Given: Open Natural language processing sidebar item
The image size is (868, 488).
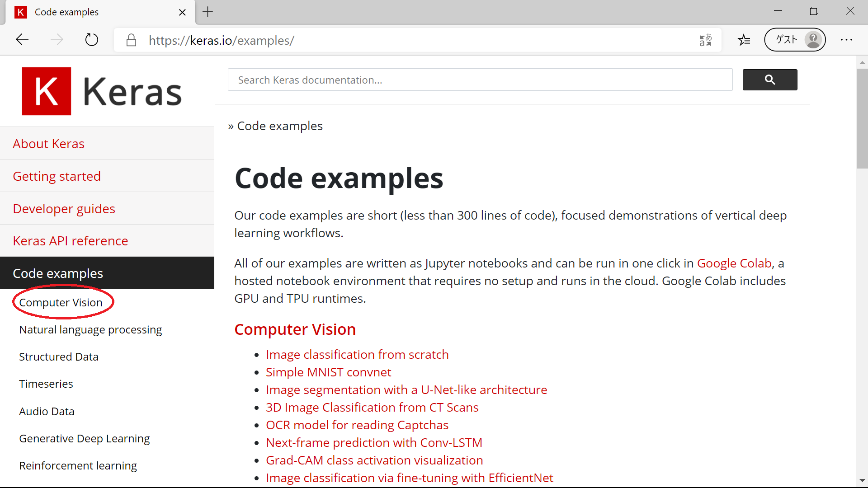Looking at the screenshot, I should coord(90,329).
